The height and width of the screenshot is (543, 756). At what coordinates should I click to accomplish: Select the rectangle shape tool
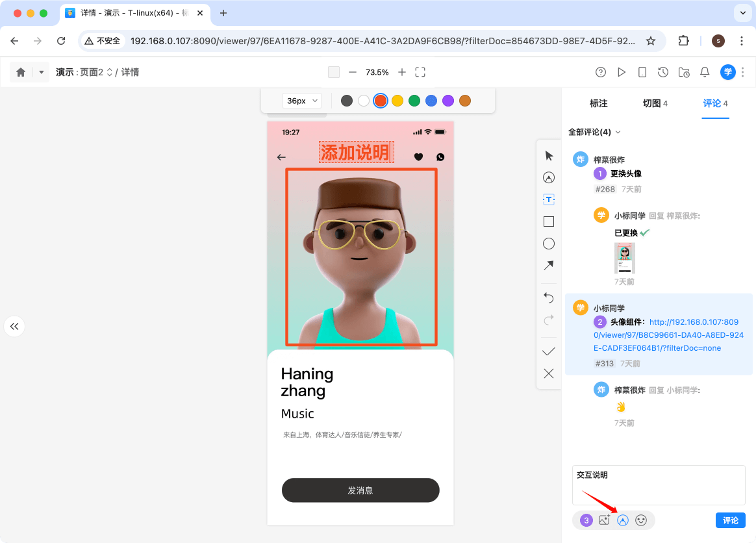tap(548, 221)
